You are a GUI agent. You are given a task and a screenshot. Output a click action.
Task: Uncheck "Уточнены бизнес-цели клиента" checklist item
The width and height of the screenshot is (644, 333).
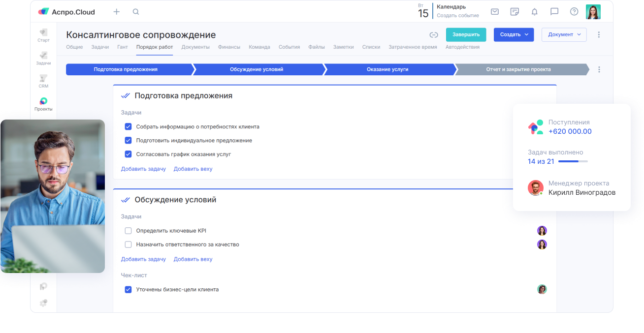(128, 290)
